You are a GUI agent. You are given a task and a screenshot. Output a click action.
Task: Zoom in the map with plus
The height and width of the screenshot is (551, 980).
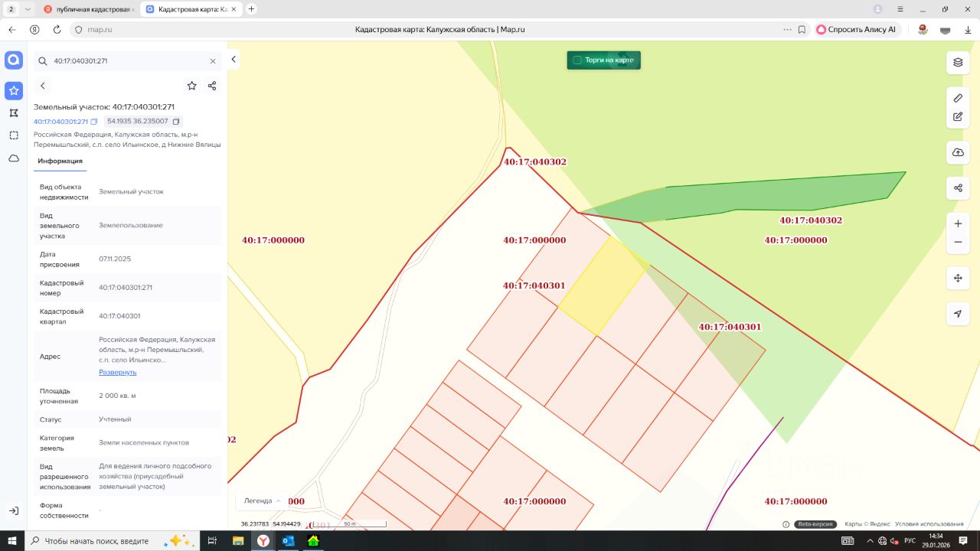click(958, 223)
